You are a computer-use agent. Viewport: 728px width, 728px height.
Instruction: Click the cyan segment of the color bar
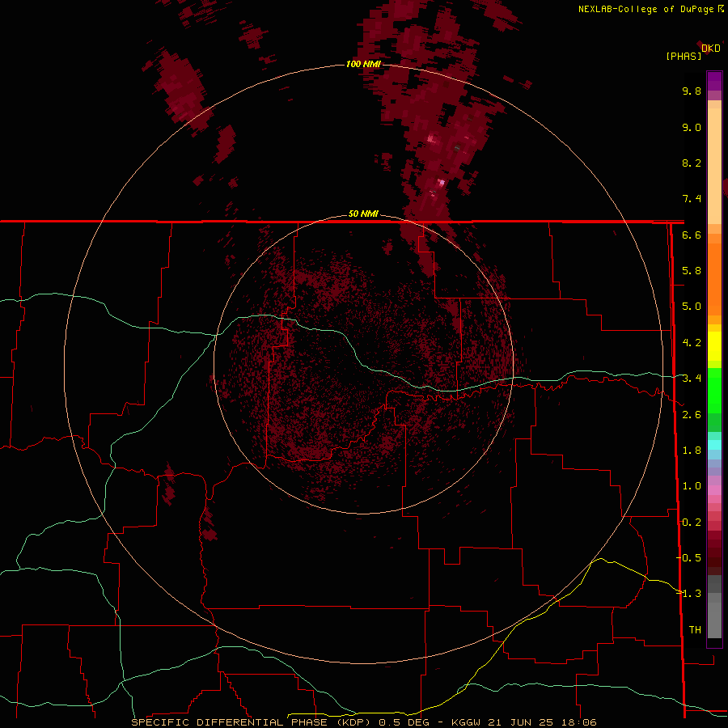point(714,445)
